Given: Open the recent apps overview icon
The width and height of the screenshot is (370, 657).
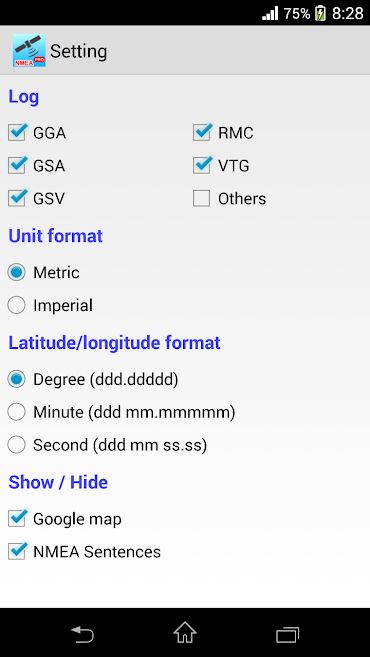Looking at the screenshot, I should (287, 634).
